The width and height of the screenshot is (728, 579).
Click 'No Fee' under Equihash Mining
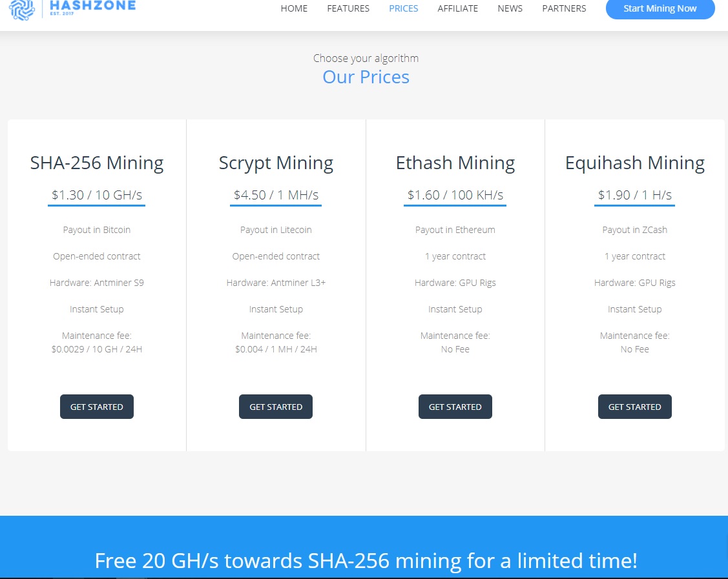635,349
